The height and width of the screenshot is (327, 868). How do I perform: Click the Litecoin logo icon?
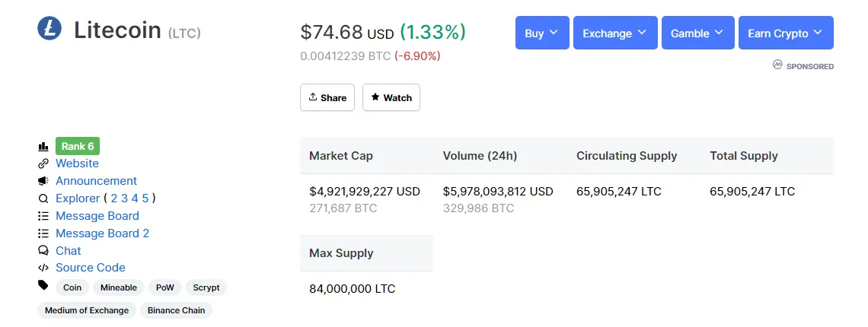point(49,29)
